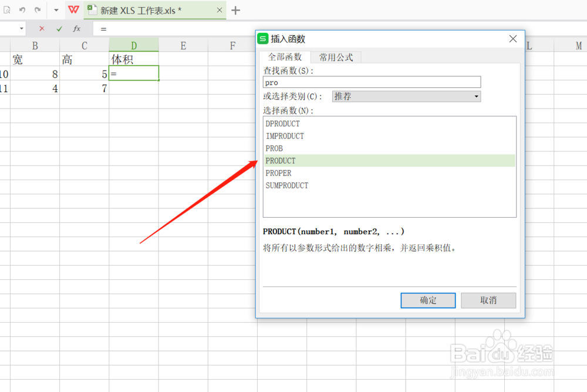Click the active cell D2 containing equals sign
Screen dimensions: 587x392
(x=134, y=73)
